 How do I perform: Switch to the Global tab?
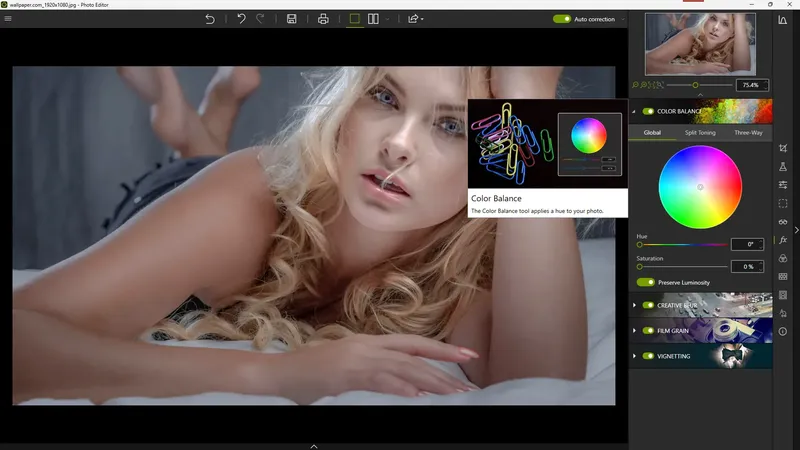tap(652, 133)
